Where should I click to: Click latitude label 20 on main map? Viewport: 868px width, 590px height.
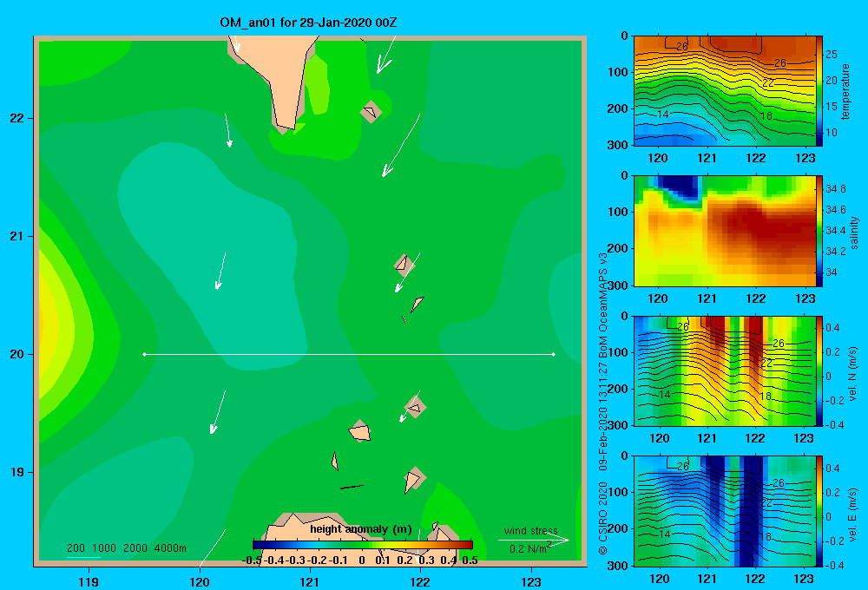(x=16, y=354)
